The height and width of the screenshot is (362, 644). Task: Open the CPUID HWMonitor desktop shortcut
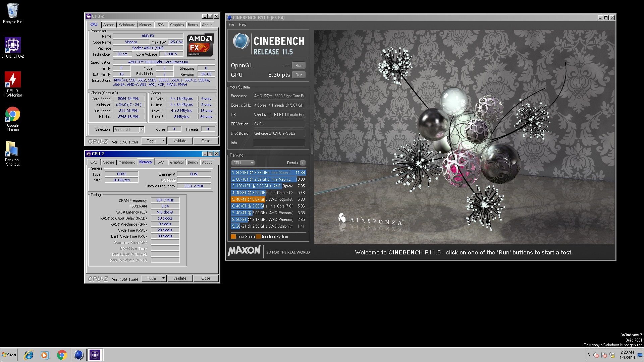coord(13,84)
